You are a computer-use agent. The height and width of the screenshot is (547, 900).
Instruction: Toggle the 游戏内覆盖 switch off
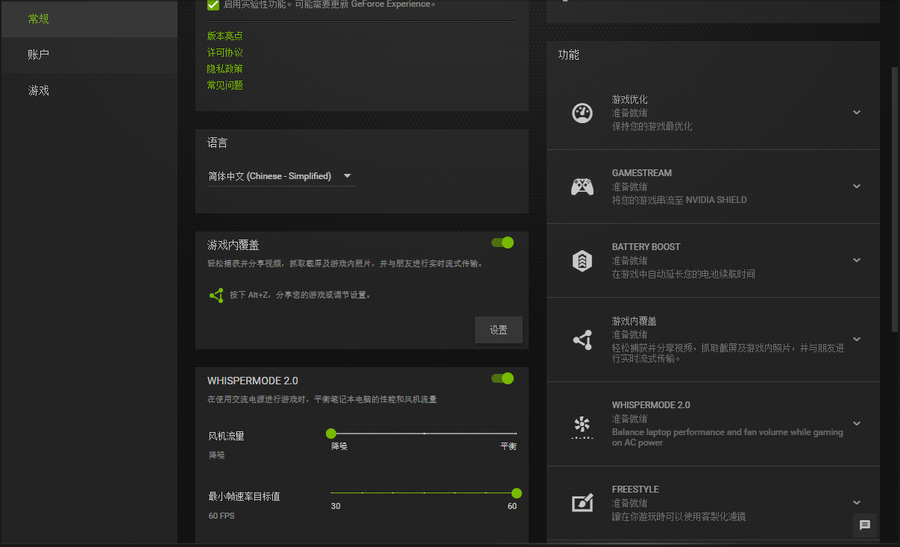pyautogui.click(x=502, y=243)
